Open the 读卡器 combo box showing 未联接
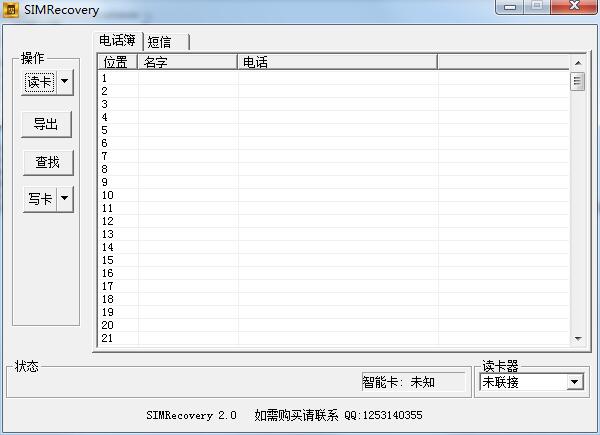The height and width of the screenshot is (435, 600). [x=532, y=382]
